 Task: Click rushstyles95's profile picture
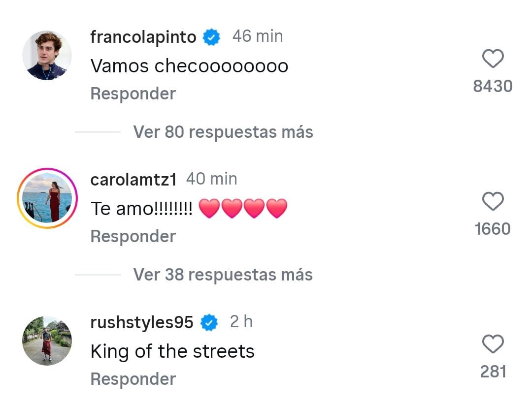pos(47,341)
